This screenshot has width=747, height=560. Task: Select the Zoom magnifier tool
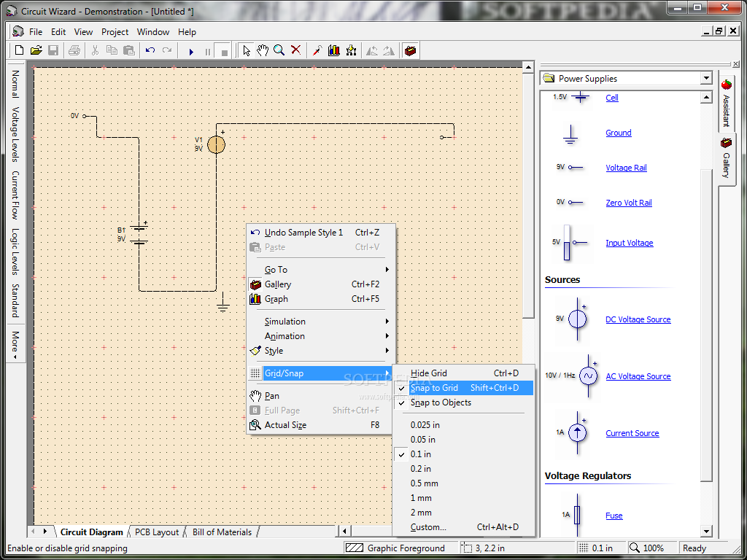click(x=279, y=50)
